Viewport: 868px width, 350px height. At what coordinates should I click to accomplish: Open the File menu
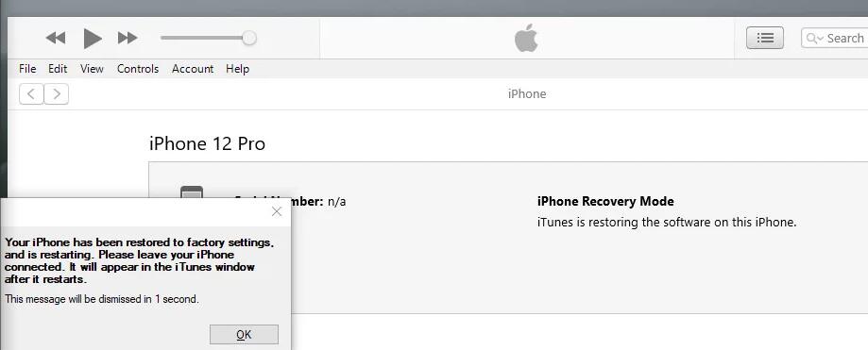click(x=27, y=69)
